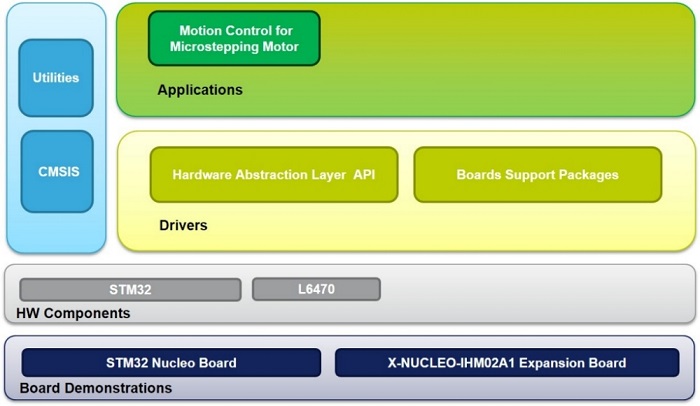
Task: Select the Hardware Abstraction Layer API block
Action: (x=274, y=175)
